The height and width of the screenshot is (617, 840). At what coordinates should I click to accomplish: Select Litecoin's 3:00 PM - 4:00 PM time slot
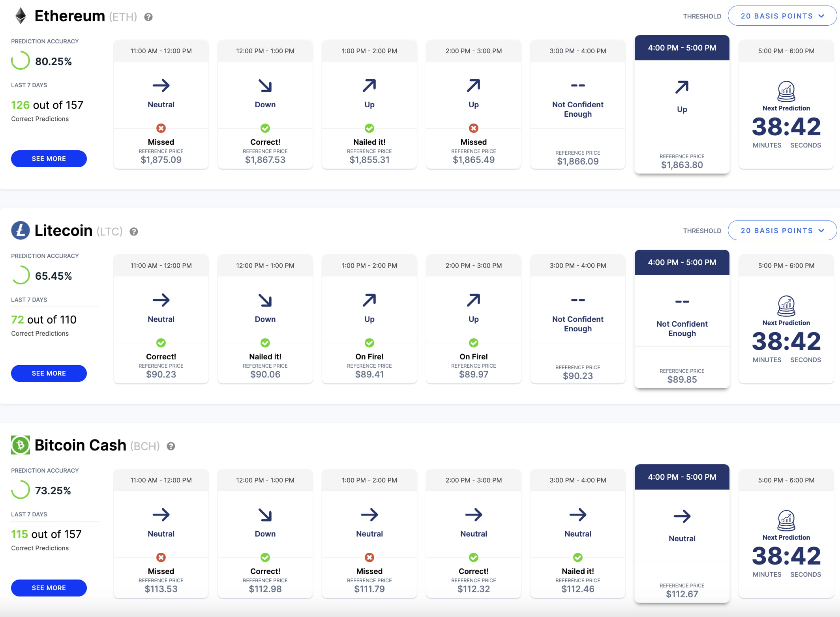(x=578, y=265)
